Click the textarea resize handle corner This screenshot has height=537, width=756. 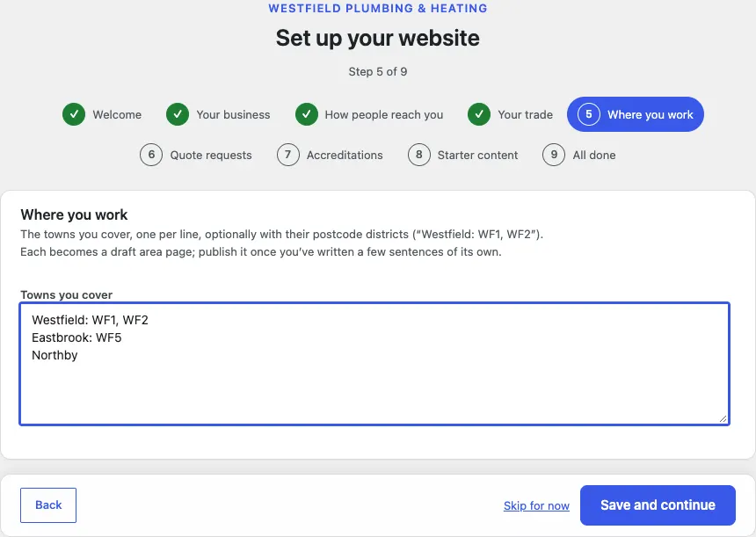coord(723,419)
